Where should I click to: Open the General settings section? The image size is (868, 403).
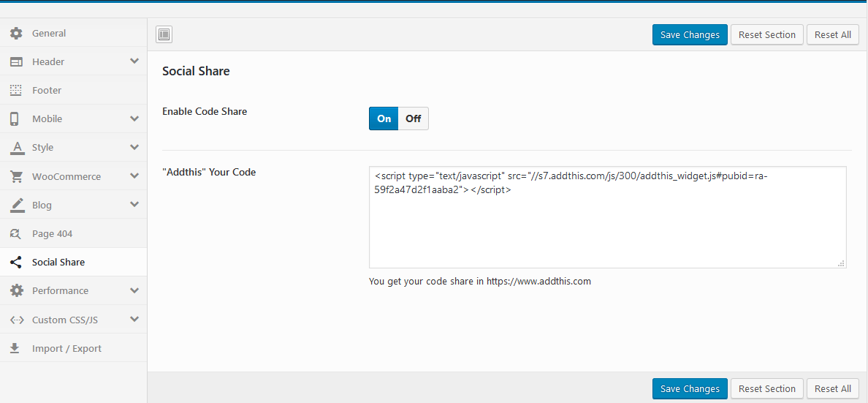pyautogui.click(x=73, y=33)
